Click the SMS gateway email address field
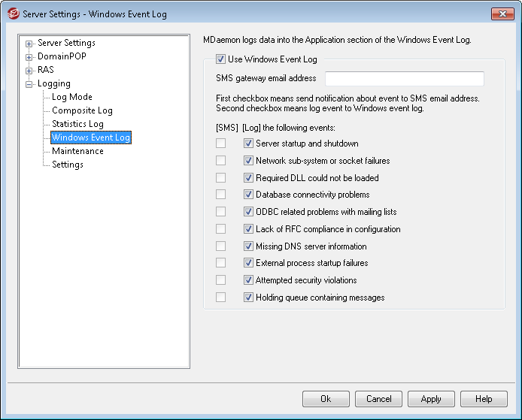The width and height of the screenshot is (522, 420). (x=404, y=79)
